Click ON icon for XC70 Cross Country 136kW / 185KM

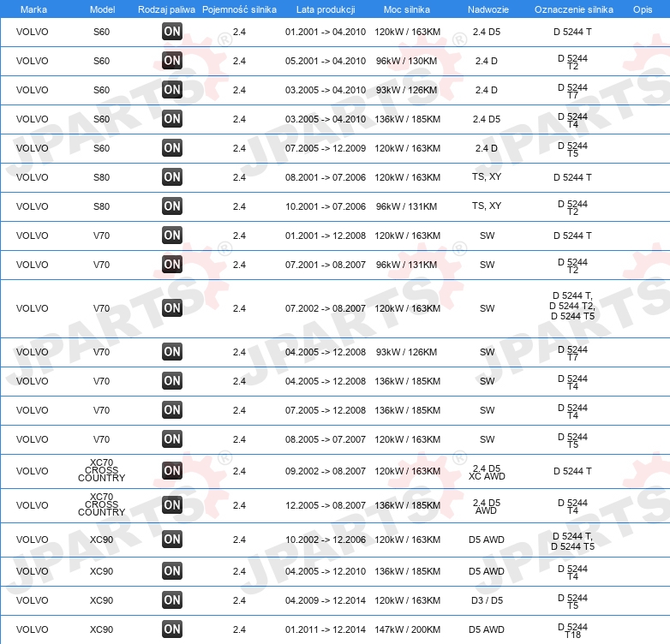pyautogui.click(x=172, y=505)
